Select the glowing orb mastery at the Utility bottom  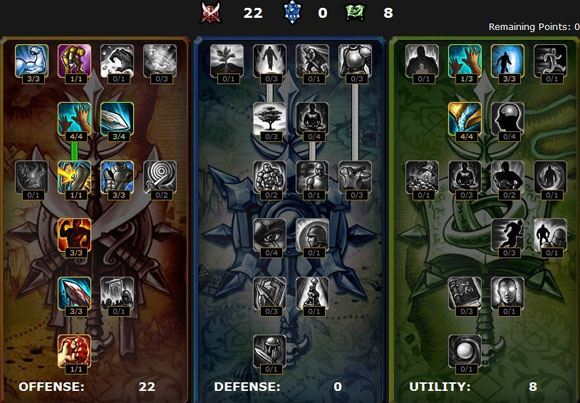pos(465,351)
